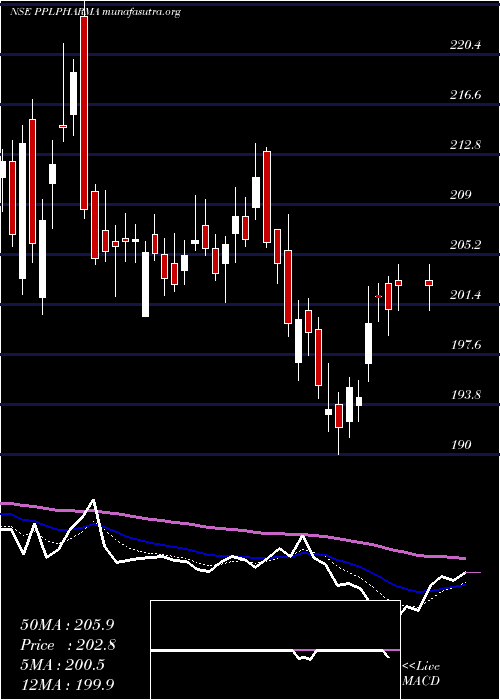Click the 197.6 price axis label
The image size is (500, 700).
coord(466,344)
